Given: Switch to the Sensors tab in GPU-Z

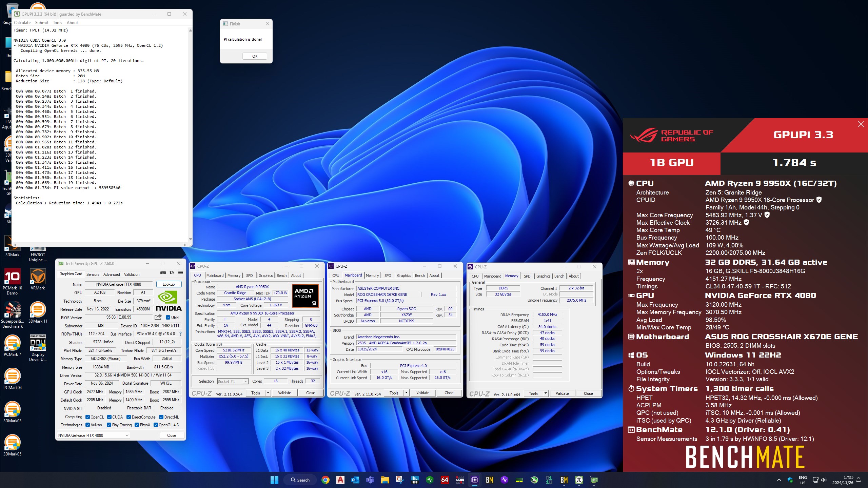Looking at the screenshot, I should tap(93, 274).
